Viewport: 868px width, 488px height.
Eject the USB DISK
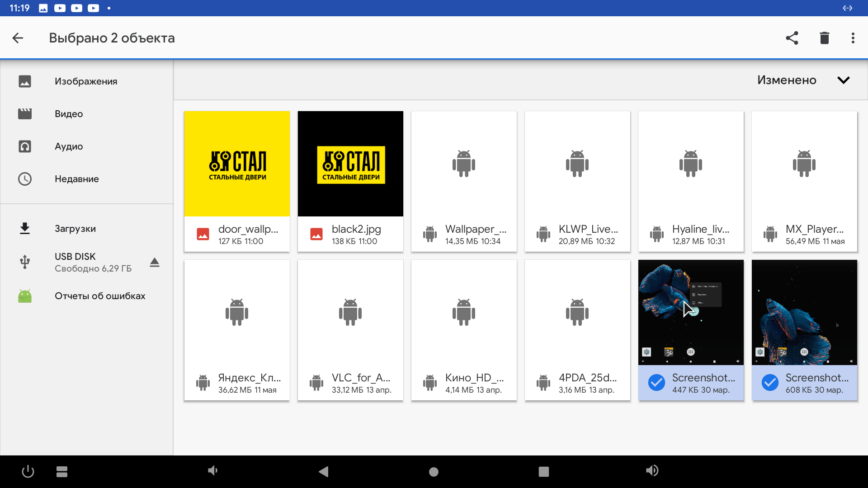[155, 263]
